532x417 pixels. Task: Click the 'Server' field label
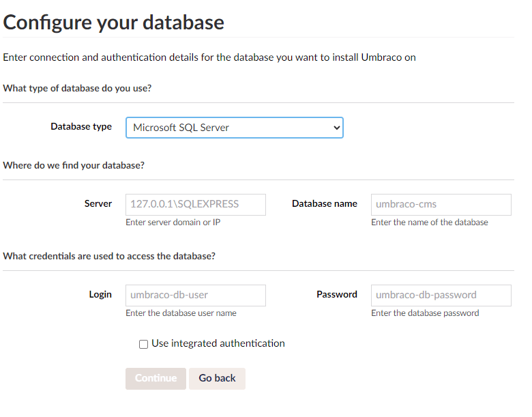98,203
